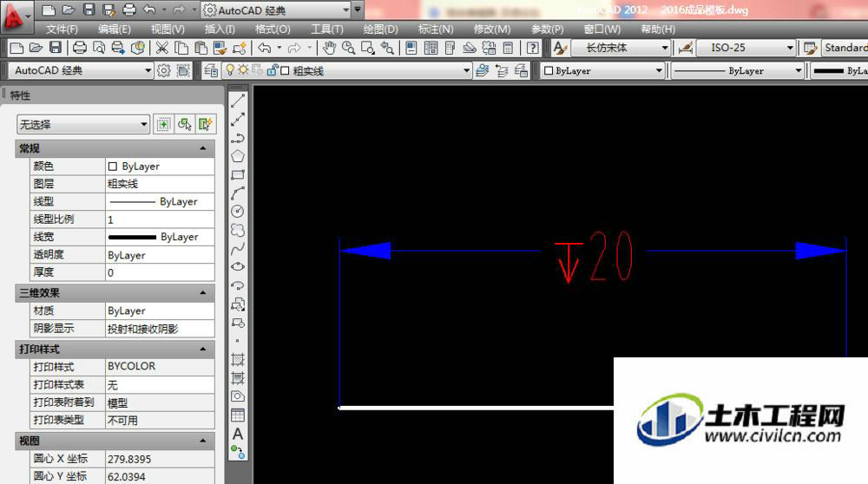
Task: Open the Help question mark icon
Action: click(533, 48)
